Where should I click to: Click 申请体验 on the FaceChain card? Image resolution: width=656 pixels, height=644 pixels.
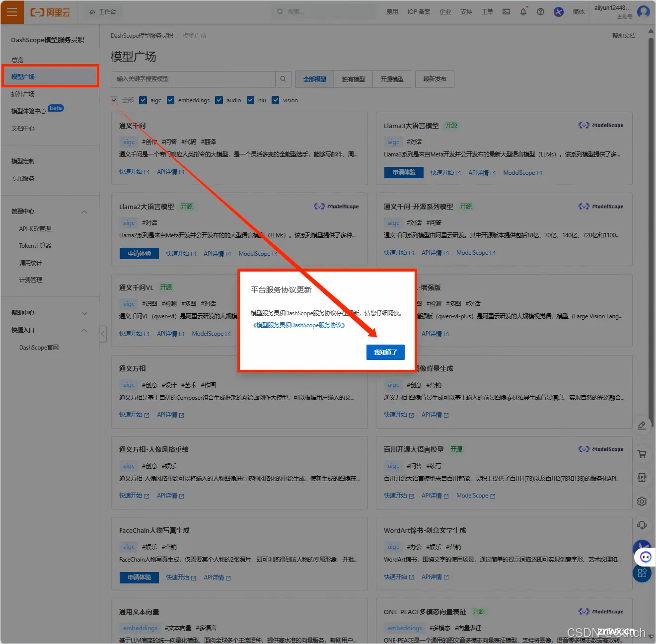pos(139,577)
